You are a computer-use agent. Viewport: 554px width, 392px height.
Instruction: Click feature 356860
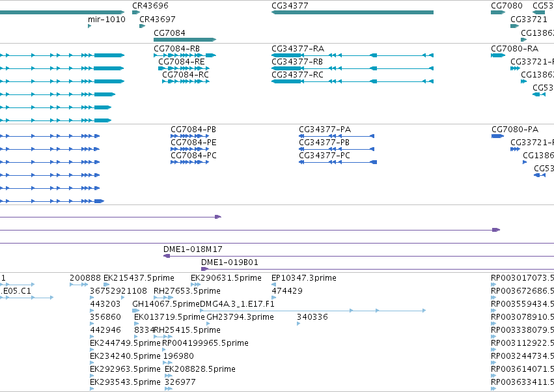[x=105, y=317]
